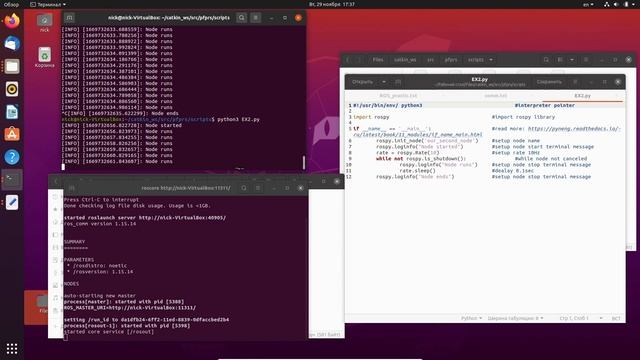Open Firefox from the dock
The image size is (640, 360).
12,21
